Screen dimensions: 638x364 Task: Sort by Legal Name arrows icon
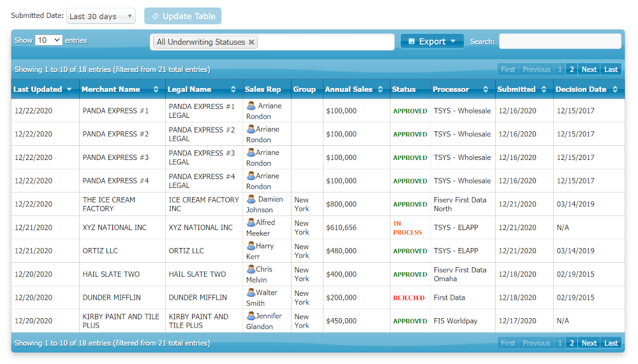tap(233, 89)
